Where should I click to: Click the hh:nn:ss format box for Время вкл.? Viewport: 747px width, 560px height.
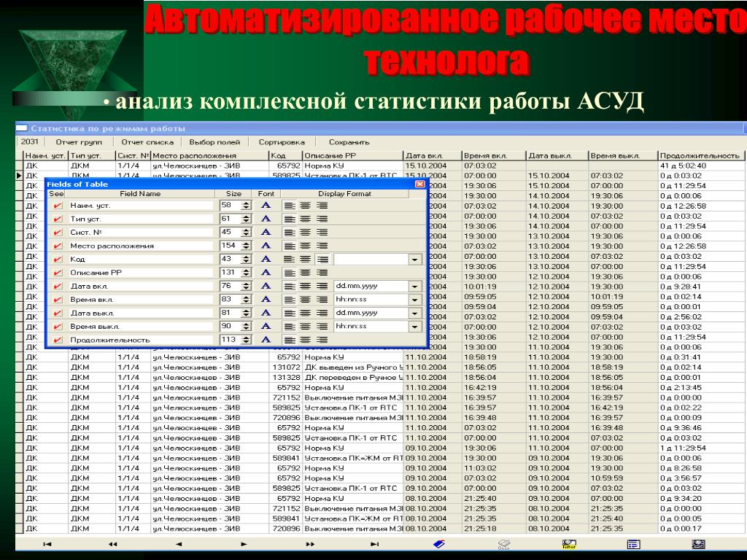(371, 300)
